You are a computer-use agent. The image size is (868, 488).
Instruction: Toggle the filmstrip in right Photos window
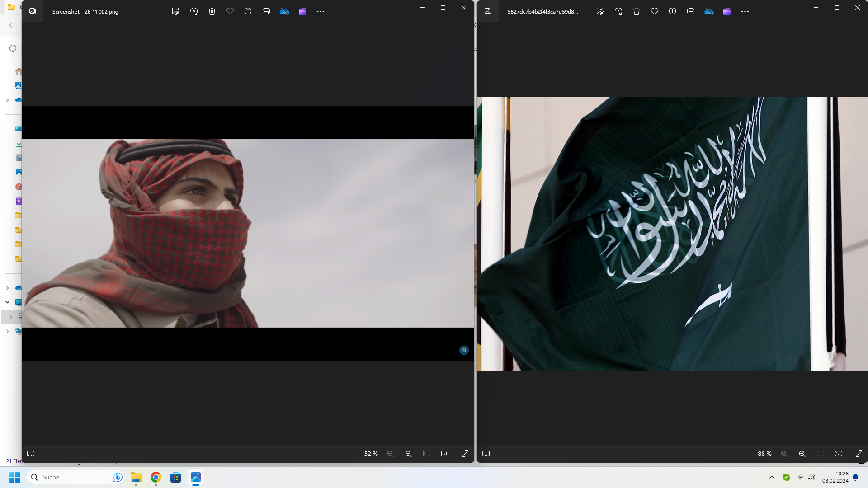click(x=486, y=454)
